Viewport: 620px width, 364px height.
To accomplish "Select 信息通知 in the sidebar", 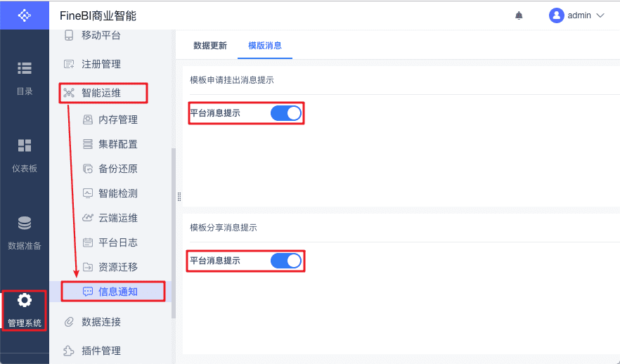I will click(117, 291).
